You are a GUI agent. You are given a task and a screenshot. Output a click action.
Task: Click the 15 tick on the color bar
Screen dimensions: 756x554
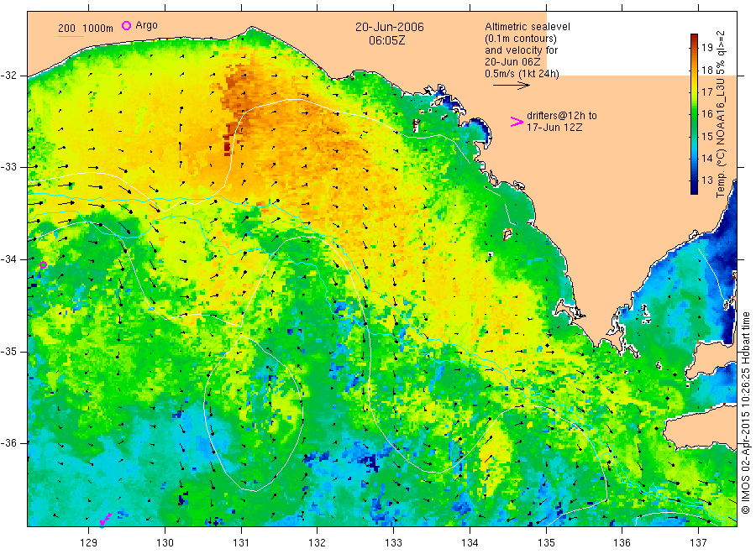tap(706, 136)
